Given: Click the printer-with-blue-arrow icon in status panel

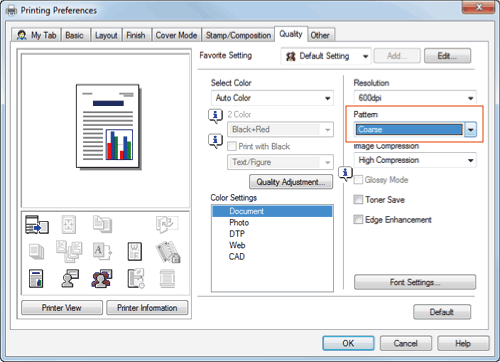Looking at the screenshot, I should tap(37, 224).
